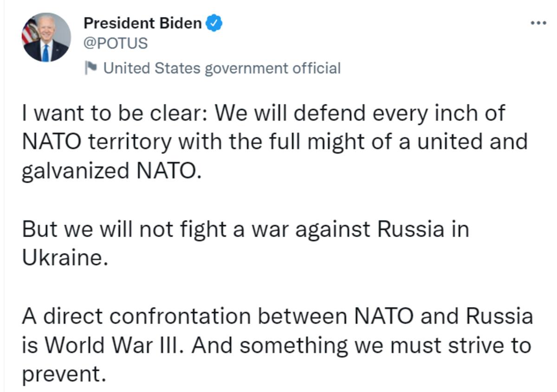Click the words "NATO territory" in first paragraph
This screenshot has height=392, width=557.
pyautogui.click(x=97, y=142)
